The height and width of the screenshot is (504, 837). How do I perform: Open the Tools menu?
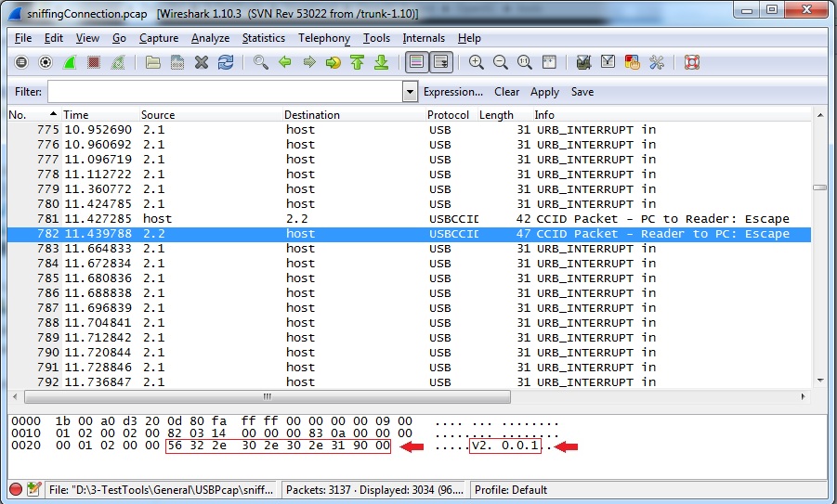point(376,38)
